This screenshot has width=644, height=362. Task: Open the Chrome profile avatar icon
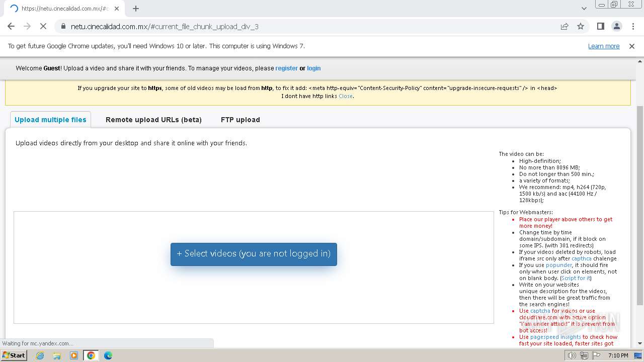pos(617,26)
